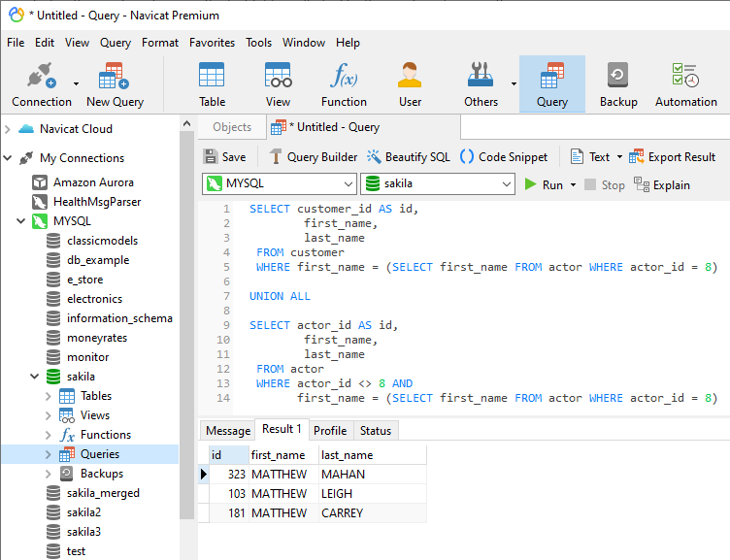
Task: Click Export Result button
Action: (672, 156)
